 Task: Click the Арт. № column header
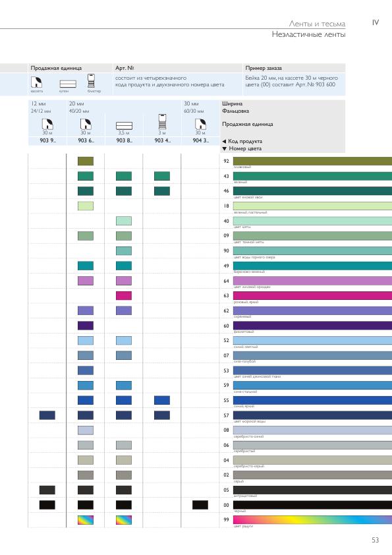[125, 68]
